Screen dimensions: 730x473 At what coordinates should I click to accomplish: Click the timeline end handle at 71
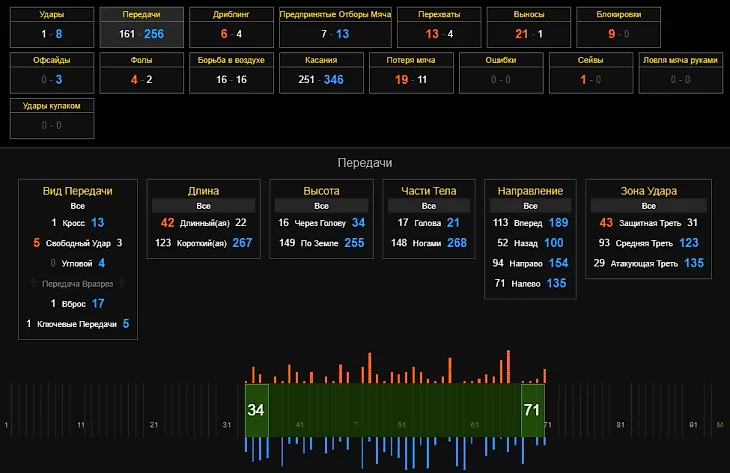coord(532,410)
